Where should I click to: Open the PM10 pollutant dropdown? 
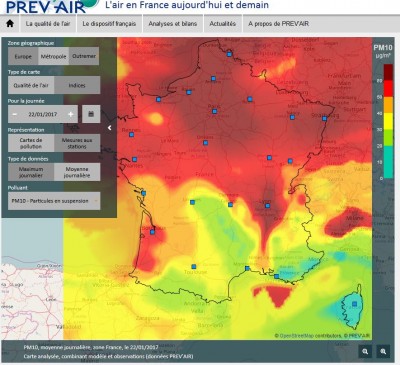tap(54, 201)
